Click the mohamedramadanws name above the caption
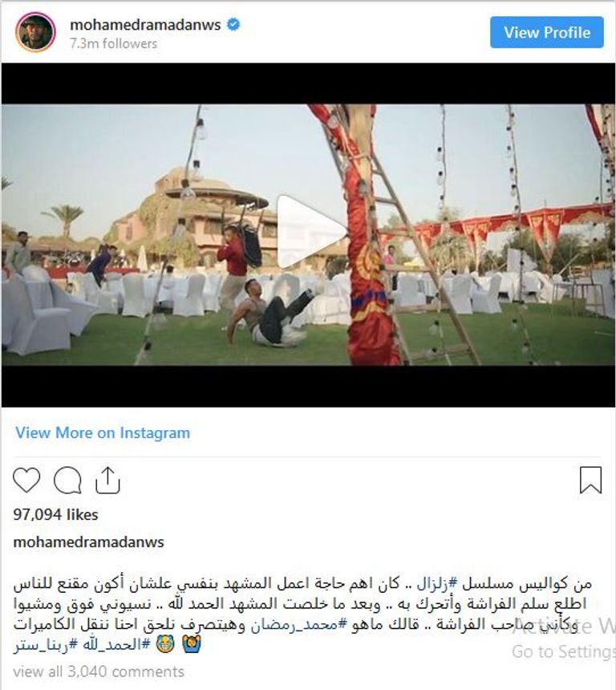This screenshot has width=616, height=690. click(88, 542)
